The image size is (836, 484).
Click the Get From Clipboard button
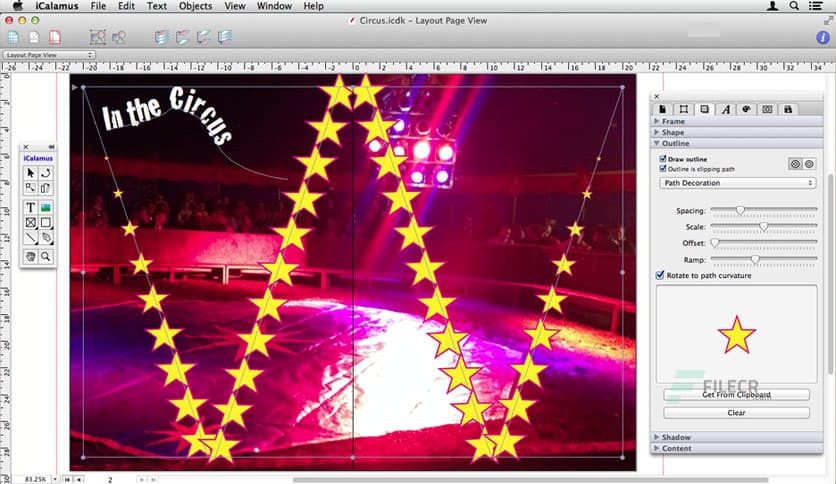coord(736,395)
